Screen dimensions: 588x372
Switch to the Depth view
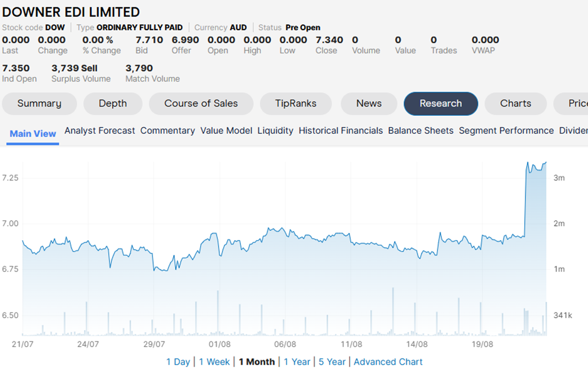point(113,104)
